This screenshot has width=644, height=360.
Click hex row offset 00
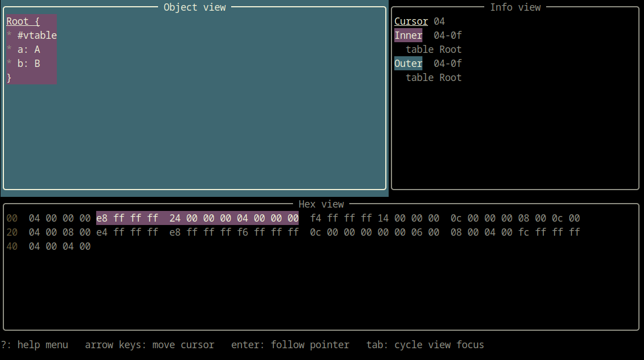12,218
